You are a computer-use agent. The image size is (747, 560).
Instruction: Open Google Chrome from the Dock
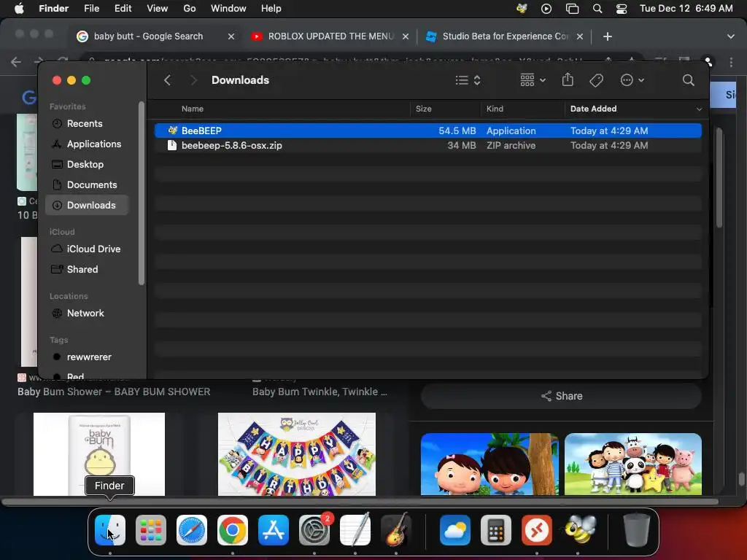click(233, 530)
